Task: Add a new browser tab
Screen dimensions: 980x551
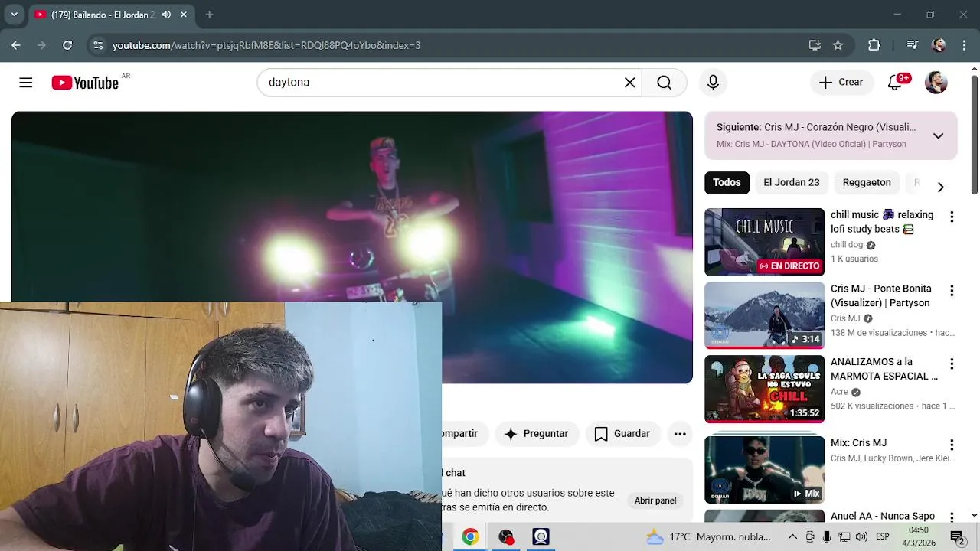Action: coord(209,15)
